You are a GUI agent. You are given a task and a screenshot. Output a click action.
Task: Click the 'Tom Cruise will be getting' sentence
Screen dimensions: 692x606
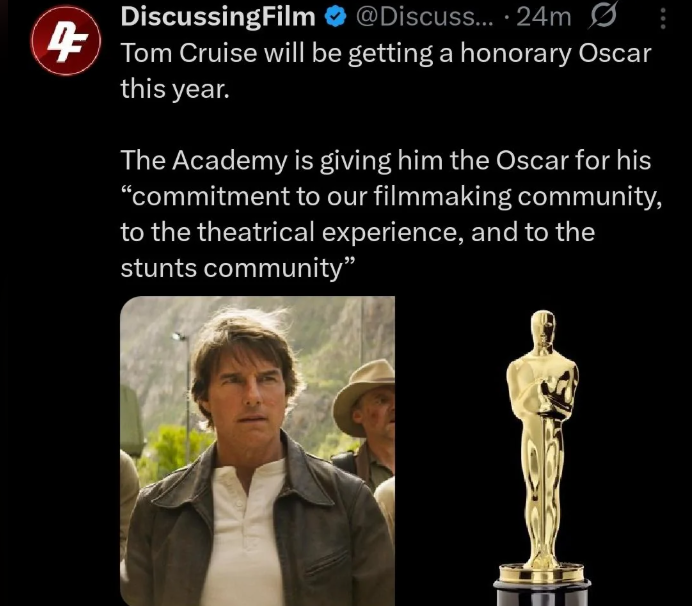[386, 54]
